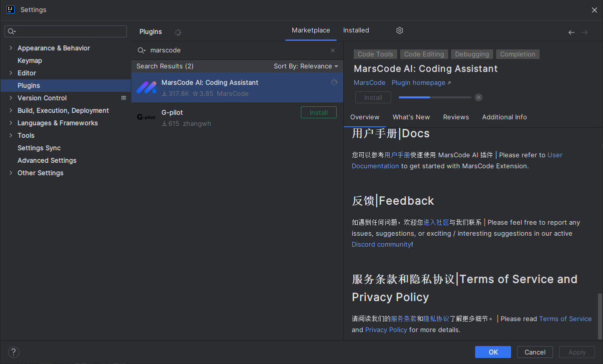
Task: Select the Keymap settings item
Action: pos(29,61)
